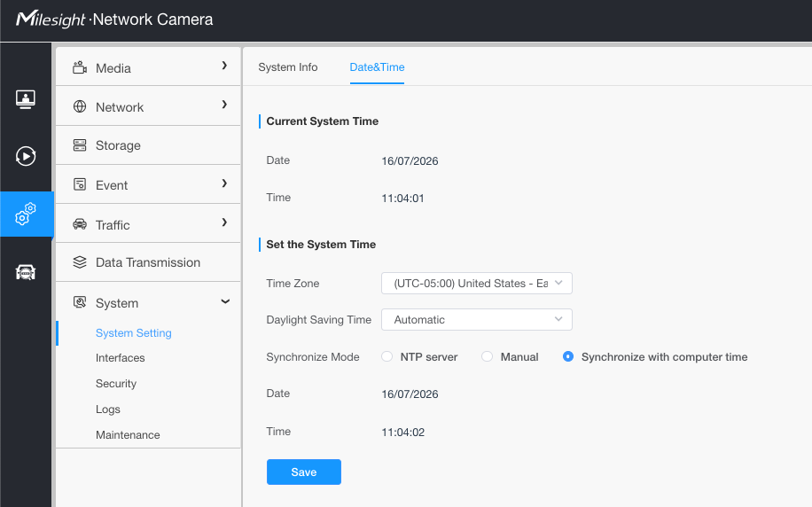This screenshot has height=507, width=812.
Task: Click the current time value 11:04:01
Action: tap(402, 199)
